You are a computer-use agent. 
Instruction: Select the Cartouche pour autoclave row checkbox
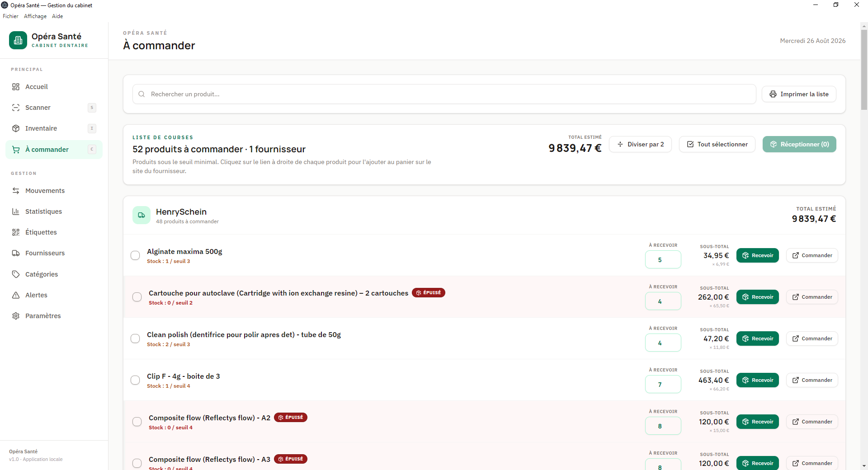(137, 297)
